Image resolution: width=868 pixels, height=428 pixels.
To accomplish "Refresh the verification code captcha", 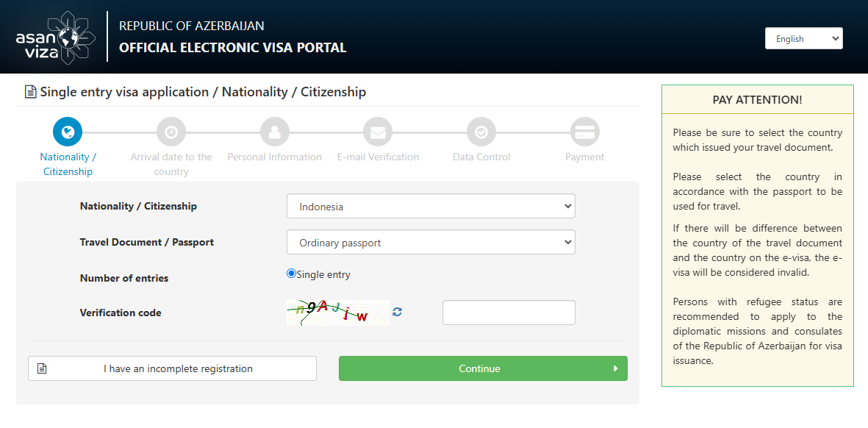I will pos(397,312).
